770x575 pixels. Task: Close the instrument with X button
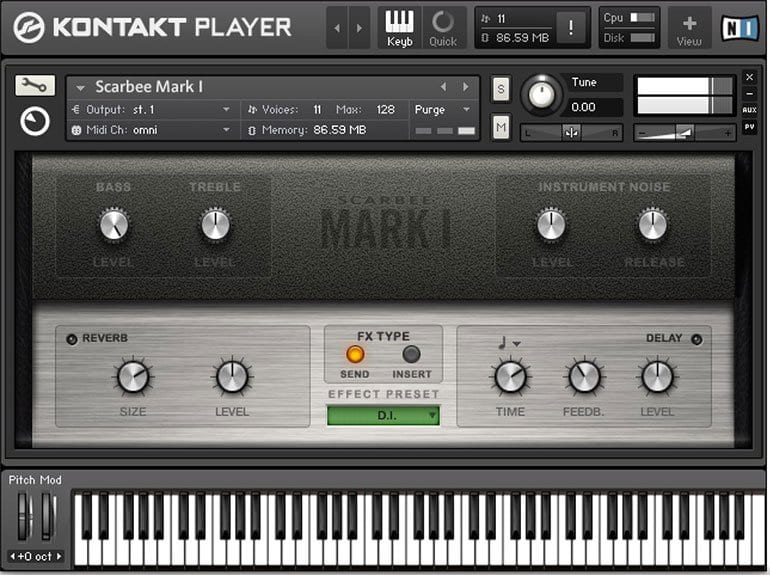click(x=749, y=77)
